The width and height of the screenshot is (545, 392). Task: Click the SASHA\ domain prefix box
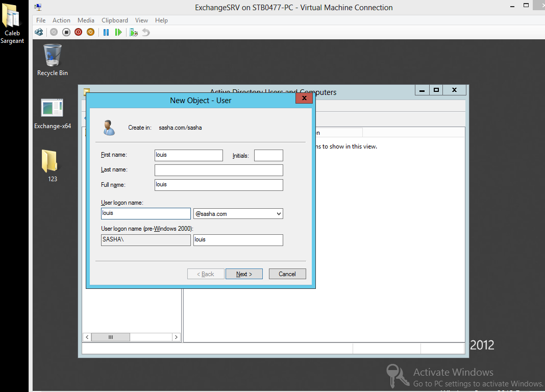pyautogui.click(x=146, y=240)
